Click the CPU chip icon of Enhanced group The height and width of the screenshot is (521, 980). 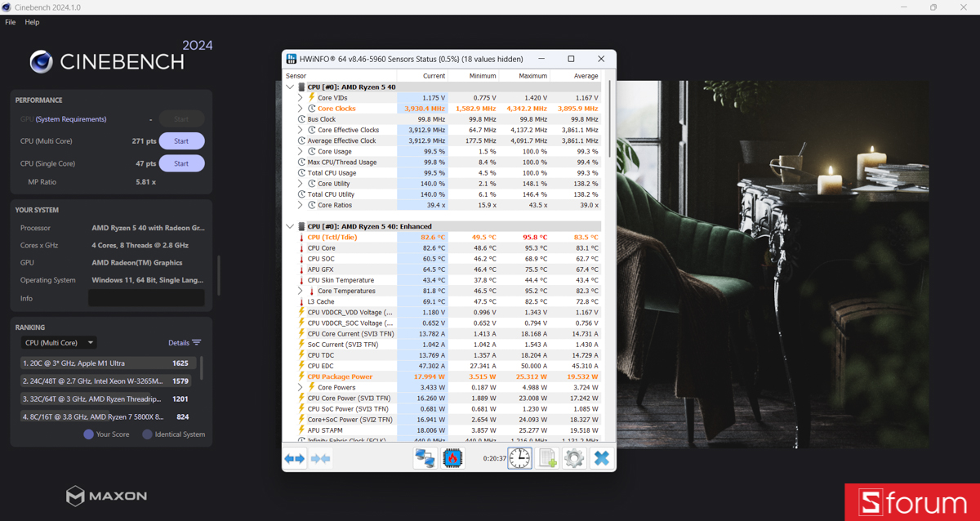(301, 226)
